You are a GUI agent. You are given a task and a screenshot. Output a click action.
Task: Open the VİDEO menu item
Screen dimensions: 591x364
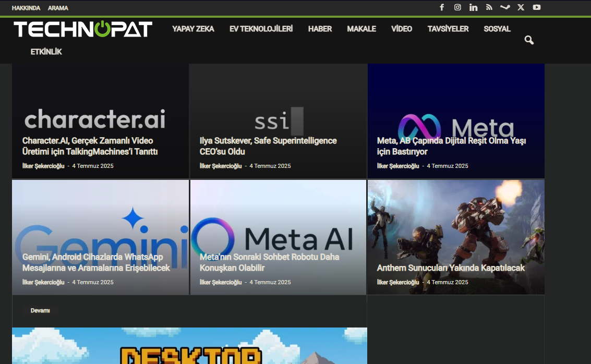(402, 29)
